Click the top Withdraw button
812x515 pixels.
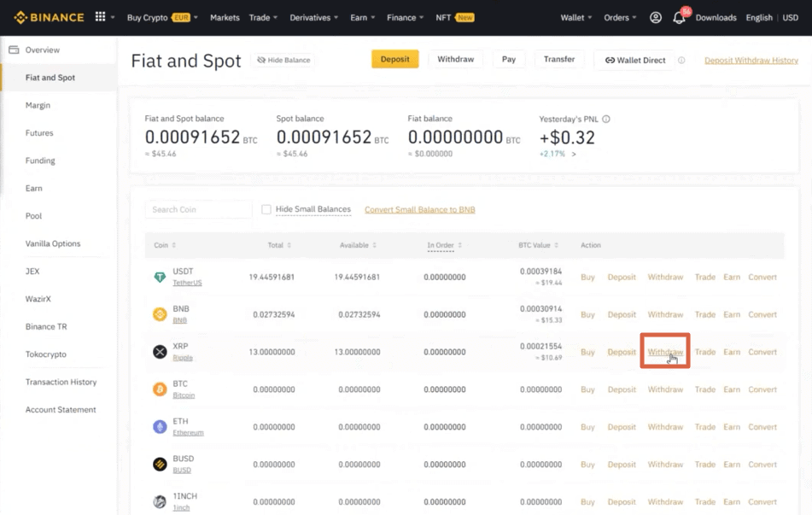[x=456, y=59]
